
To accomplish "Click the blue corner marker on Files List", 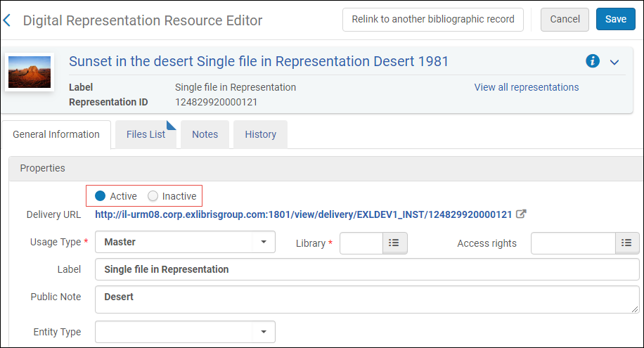I will click(x=171, y=125).
